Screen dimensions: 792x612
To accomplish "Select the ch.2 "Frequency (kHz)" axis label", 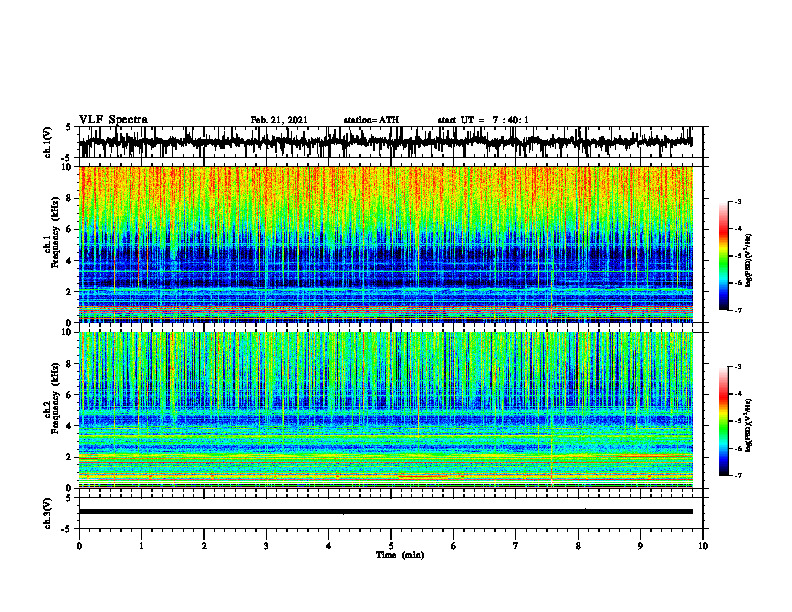I will pos(55,397).
